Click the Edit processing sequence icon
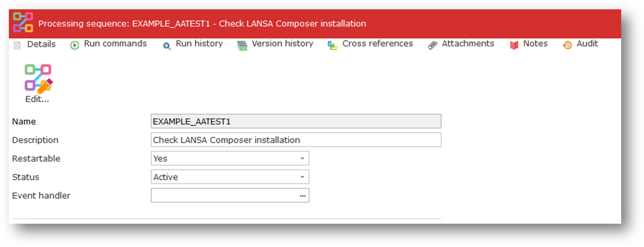The image size is (644, 247). point(38,78)
